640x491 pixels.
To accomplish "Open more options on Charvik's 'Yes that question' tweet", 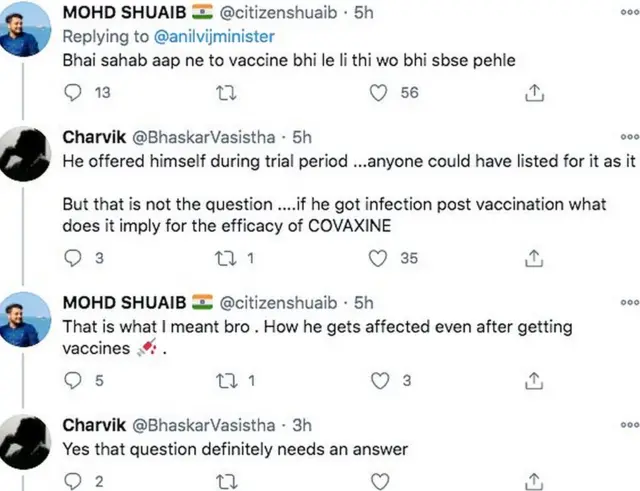I will (629, 424).
